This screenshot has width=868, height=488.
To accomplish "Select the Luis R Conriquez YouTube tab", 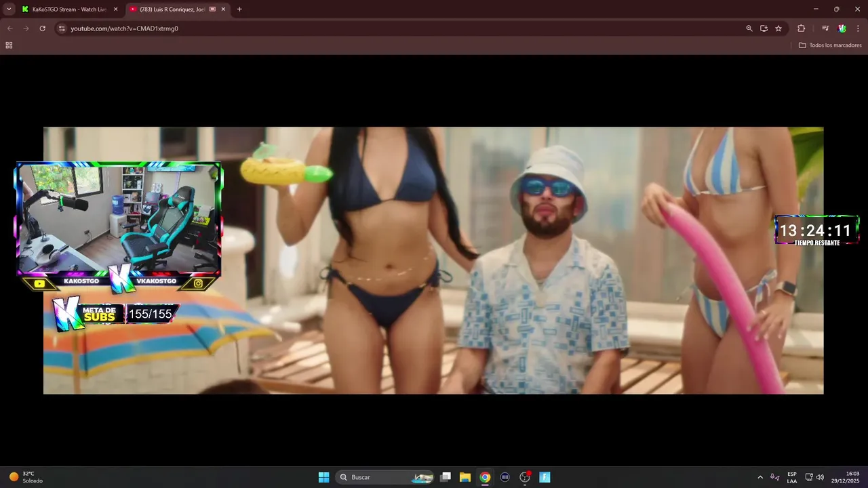I will [x=178, y=9].
